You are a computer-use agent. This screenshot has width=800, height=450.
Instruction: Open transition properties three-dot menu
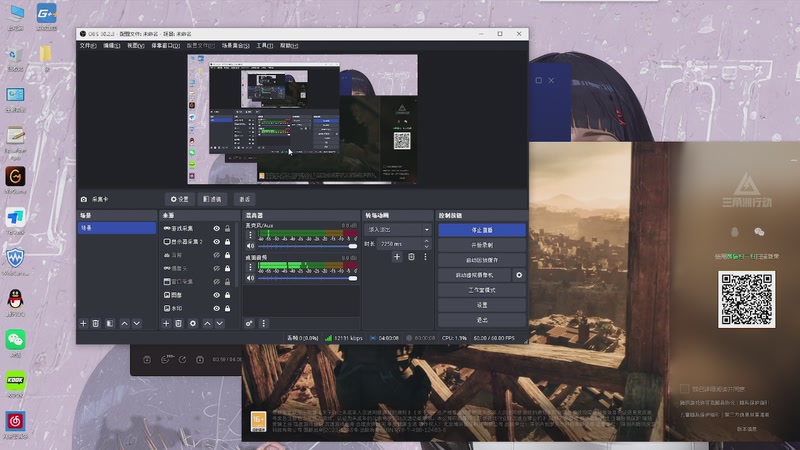click(425, 257)
